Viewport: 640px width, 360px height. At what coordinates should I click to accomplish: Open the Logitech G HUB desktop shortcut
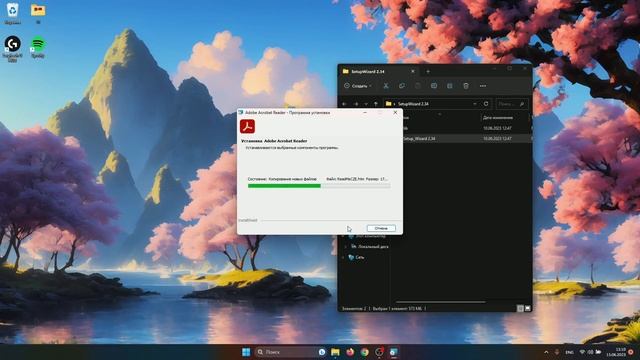click(x=13, y=49)
